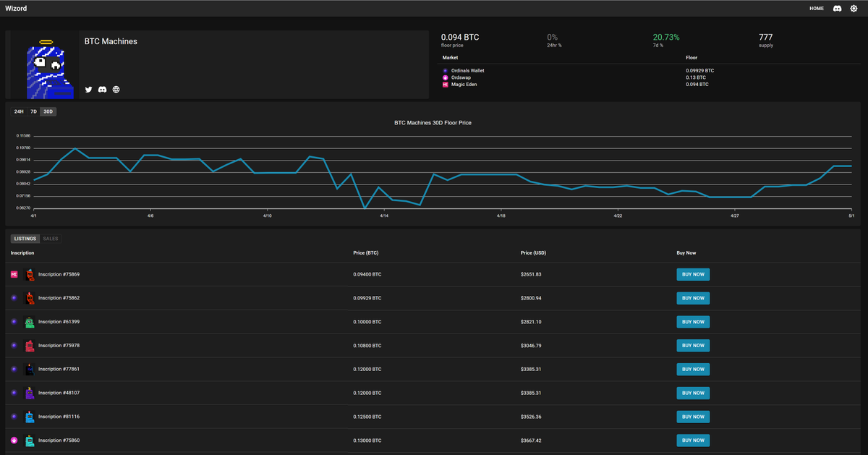Click marketplace icon beside Inscription #77861
This screenshot has width=868, height=455.
tap(14, 369)
